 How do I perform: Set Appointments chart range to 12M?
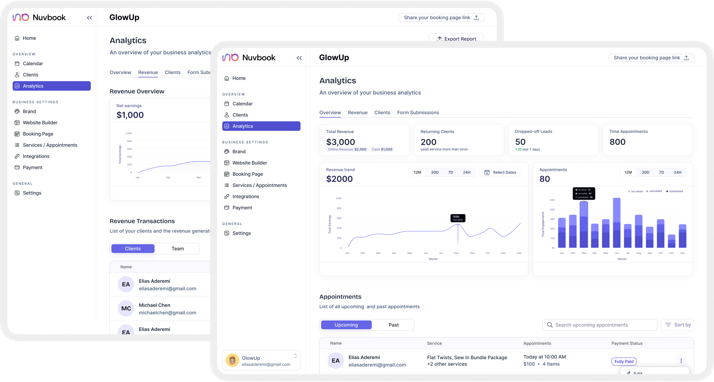click(628, 173)
